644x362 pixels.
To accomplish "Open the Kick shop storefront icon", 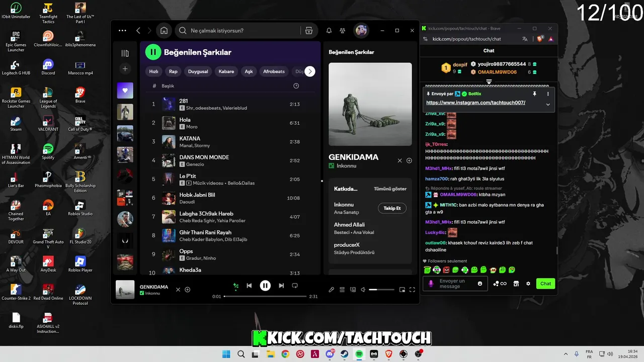I will pyautogui.click(x=516, y=284).
